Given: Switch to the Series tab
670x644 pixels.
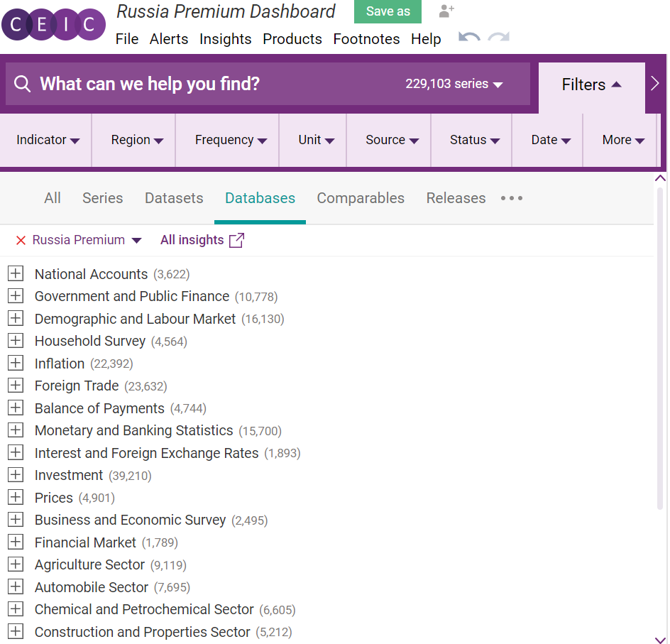Looking at the screenshot, I should [x=102, y=198].
